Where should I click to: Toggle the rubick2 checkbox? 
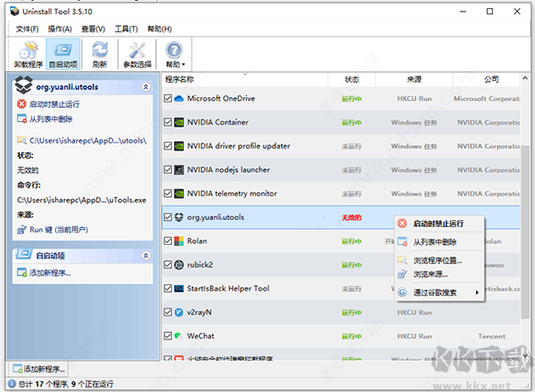point(168,265)
